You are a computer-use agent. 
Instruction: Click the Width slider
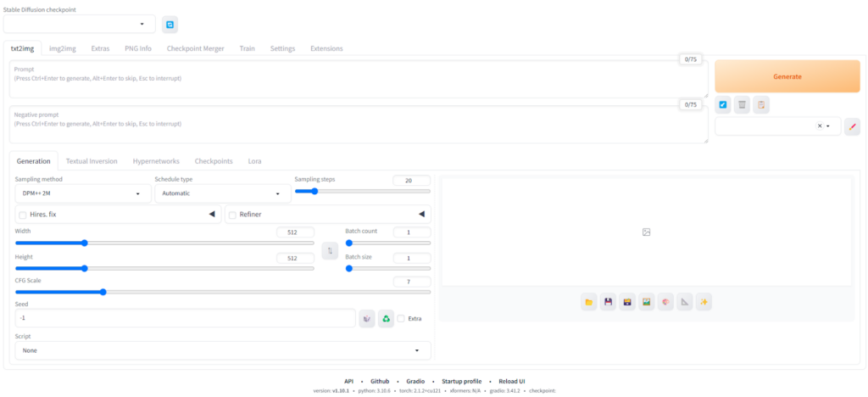(164, 243)
